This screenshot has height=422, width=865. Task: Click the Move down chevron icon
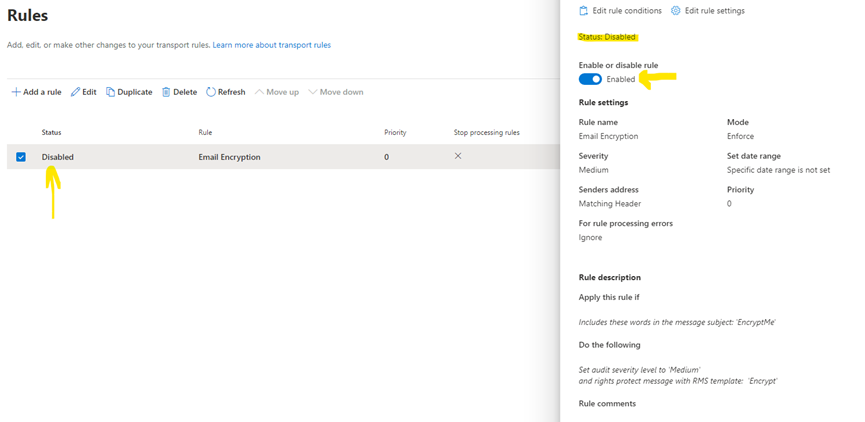(313, 92)
